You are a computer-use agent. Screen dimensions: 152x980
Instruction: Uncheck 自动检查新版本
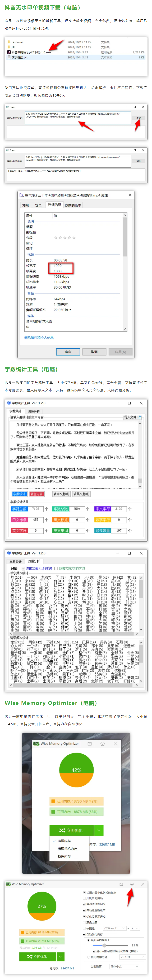tap(84, 910)
